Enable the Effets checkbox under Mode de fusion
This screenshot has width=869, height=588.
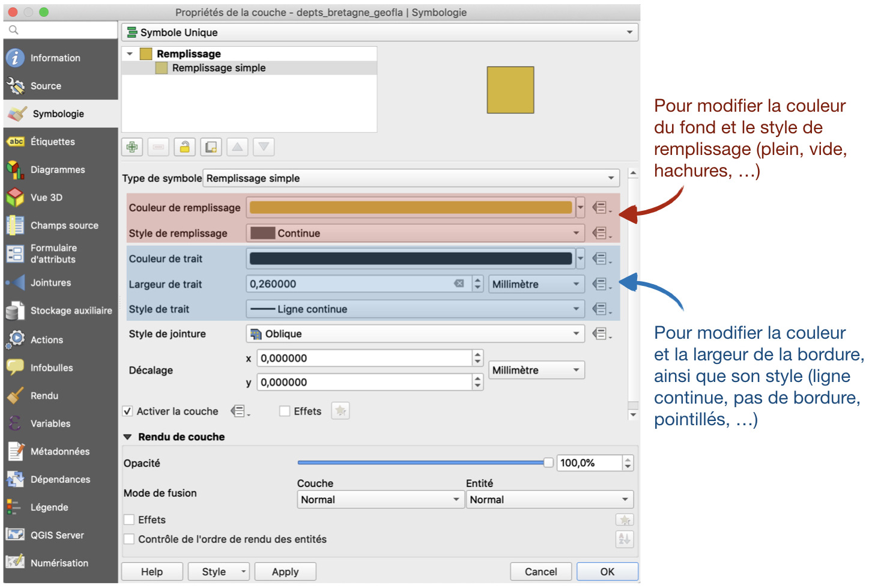tap(129, 520)
